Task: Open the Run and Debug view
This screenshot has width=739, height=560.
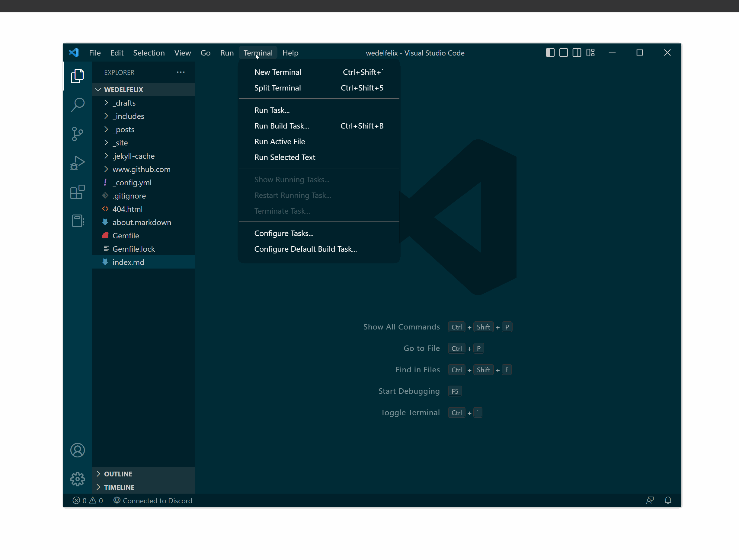Action: pos(78,163)
